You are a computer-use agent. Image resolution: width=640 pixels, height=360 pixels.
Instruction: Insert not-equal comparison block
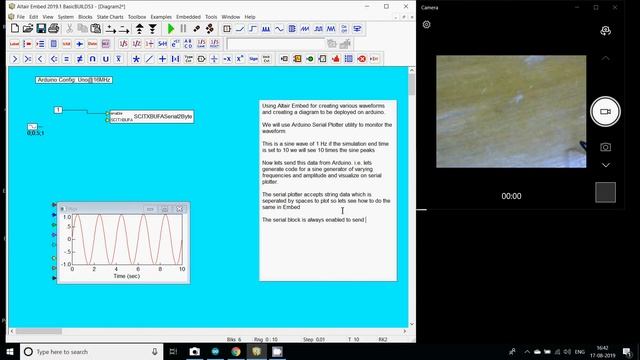[80, 59]
